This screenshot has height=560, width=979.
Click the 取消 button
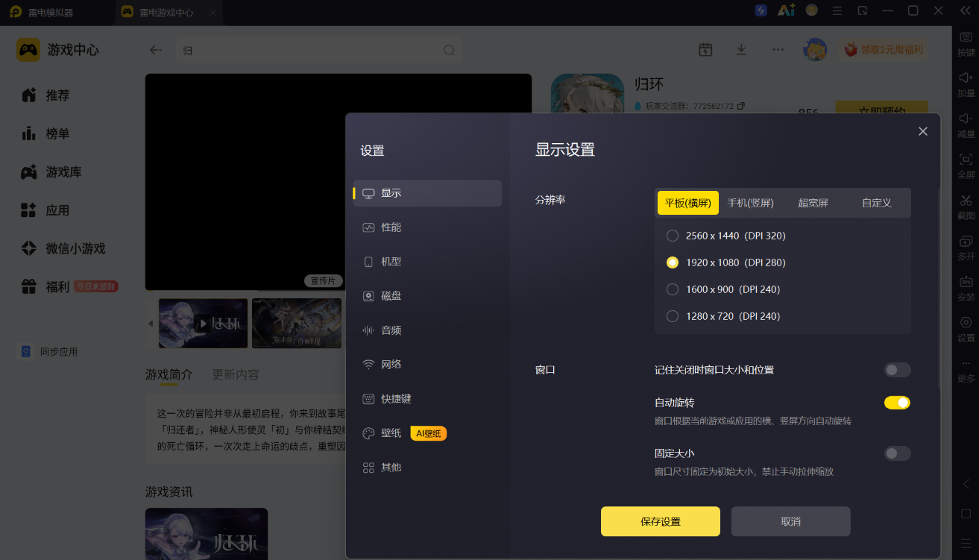790,521
